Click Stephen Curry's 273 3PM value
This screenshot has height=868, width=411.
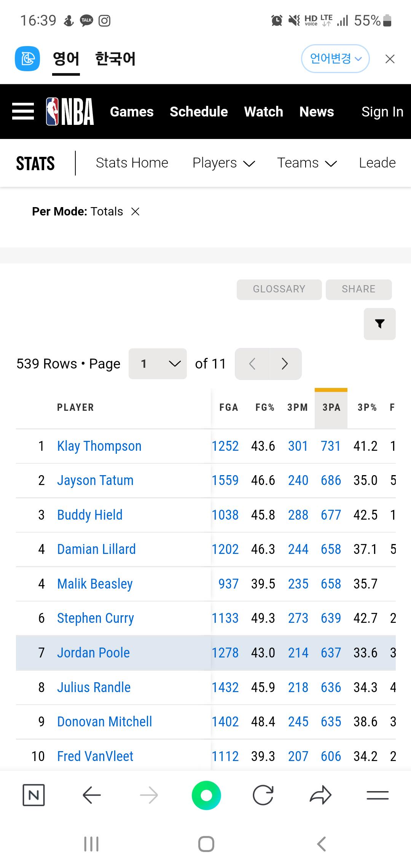[298, 618]
